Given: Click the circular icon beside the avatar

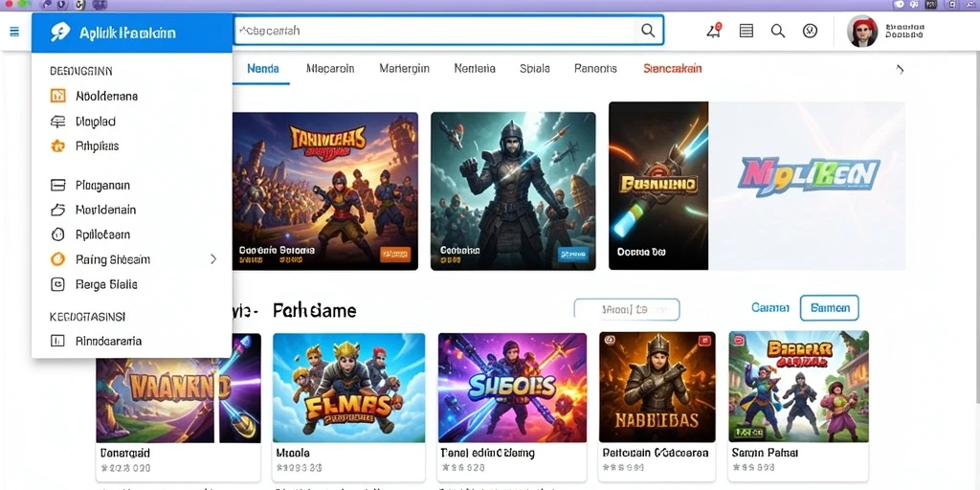Looking at the screenshot, I should point(810,31).
